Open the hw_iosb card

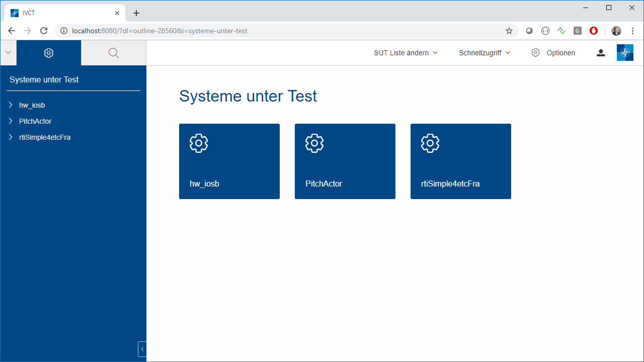point(229,161)
